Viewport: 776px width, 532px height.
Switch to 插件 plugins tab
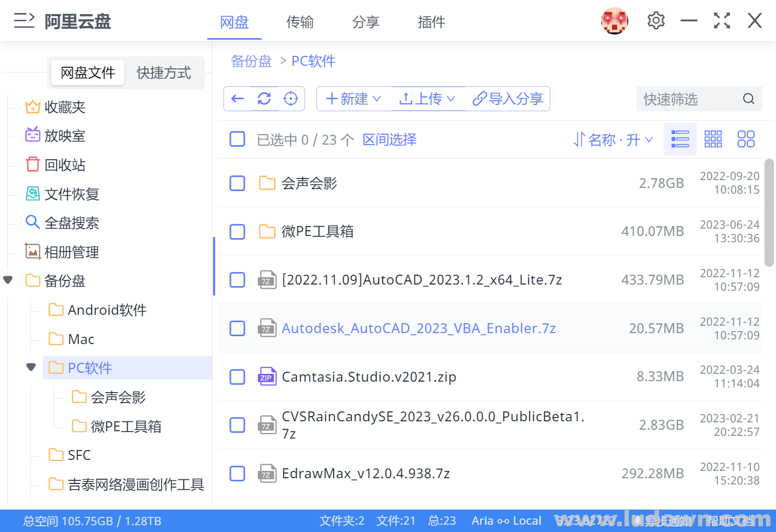[432, 22]
